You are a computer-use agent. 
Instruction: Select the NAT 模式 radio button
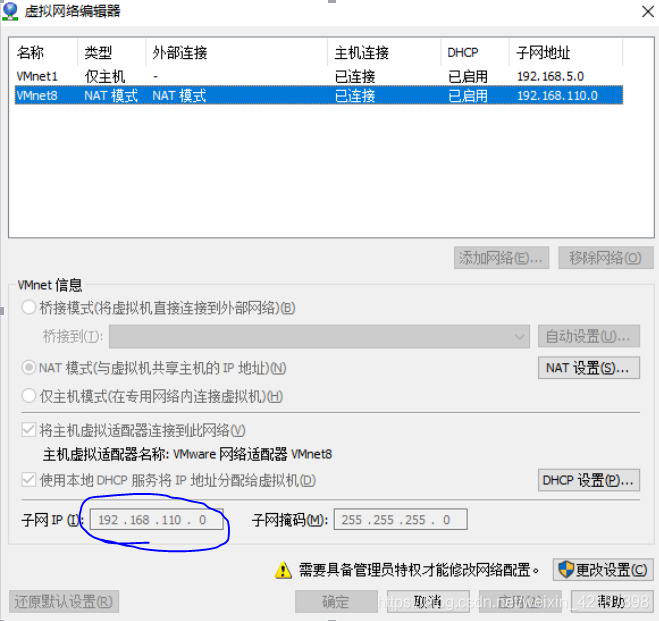coord(29,368)
